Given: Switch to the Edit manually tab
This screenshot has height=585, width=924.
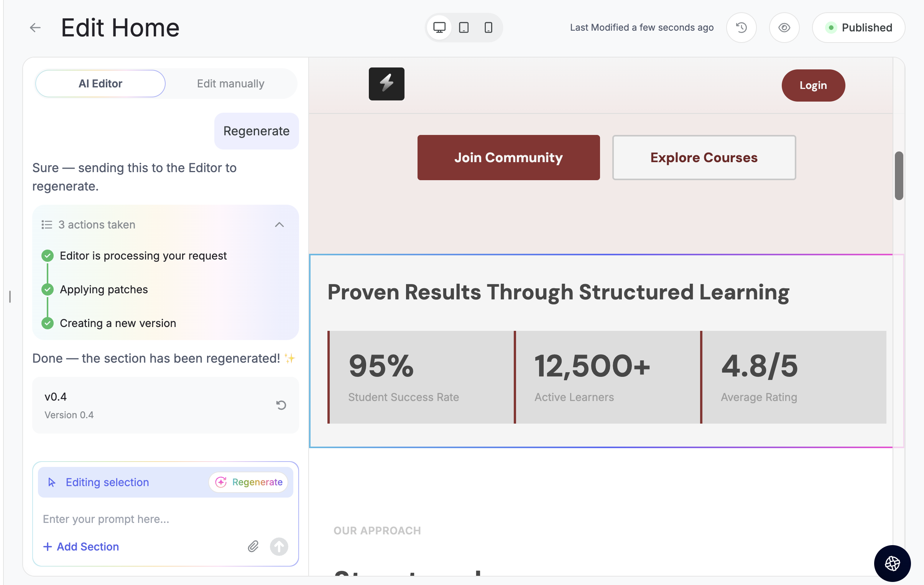Looking at the screenshot, I should point(230,84).
